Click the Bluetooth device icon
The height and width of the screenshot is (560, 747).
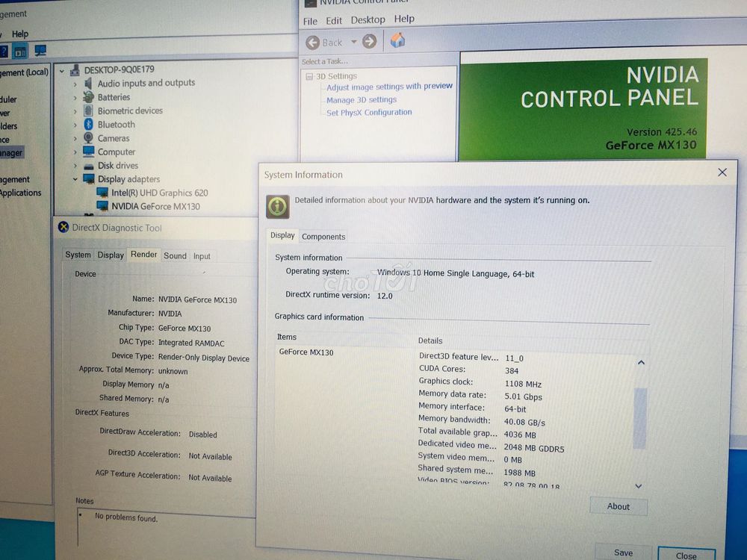(88, 124)
